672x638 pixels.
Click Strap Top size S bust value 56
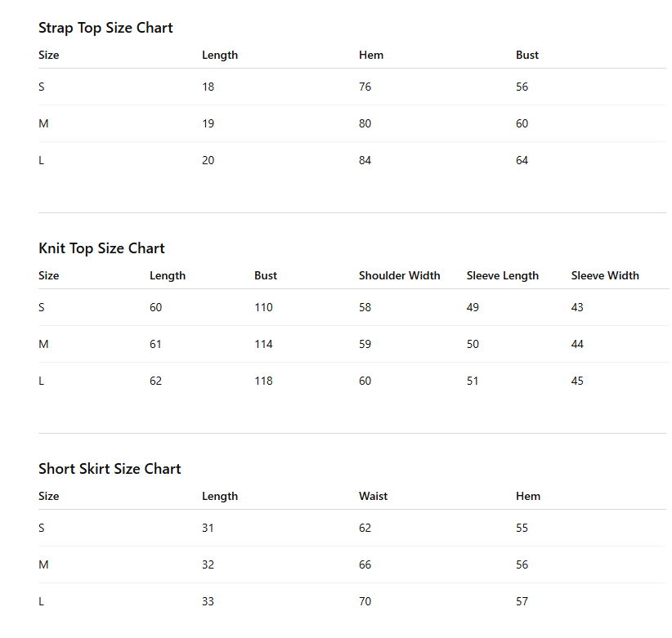522,87
